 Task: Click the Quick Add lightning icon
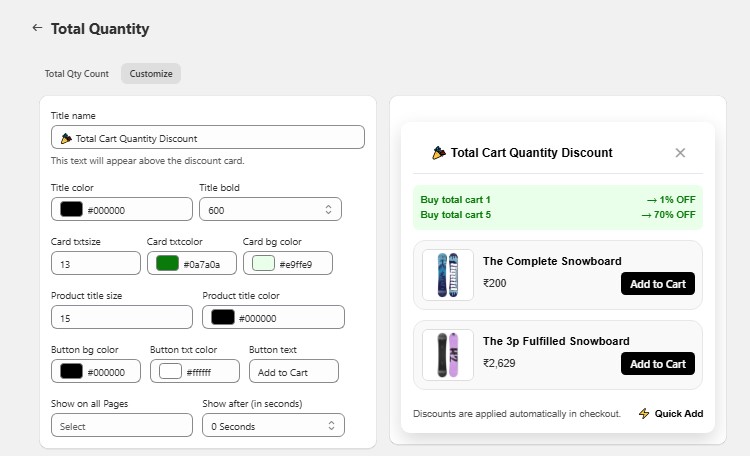point(644,413)
